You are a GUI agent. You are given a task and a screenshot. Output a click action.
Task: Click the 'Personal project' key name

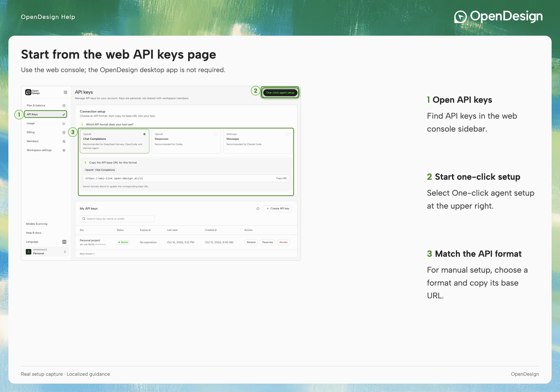[x=90, y=240]
